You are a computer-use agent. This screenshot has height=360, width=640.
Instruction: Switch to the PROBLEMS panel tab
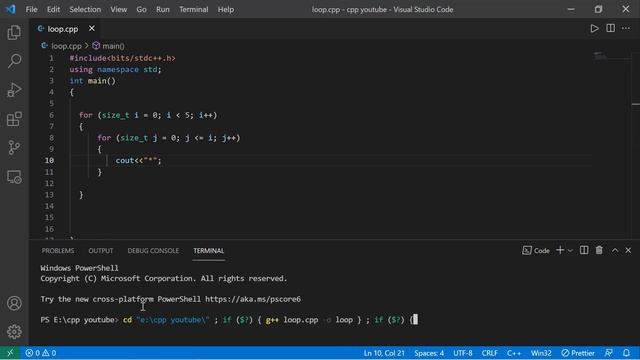coord(58,251)
